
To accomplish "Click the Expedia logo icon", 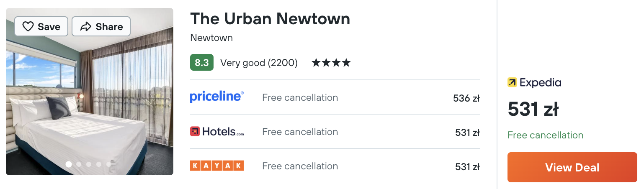I will 512,82.
